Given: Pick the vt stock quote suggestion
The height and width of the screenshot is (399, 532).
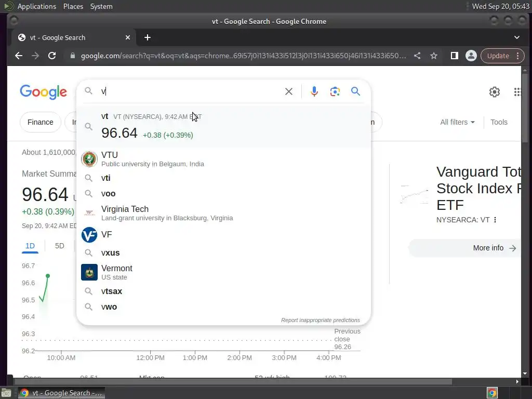Looking at the screenshot, I should 223,126.
